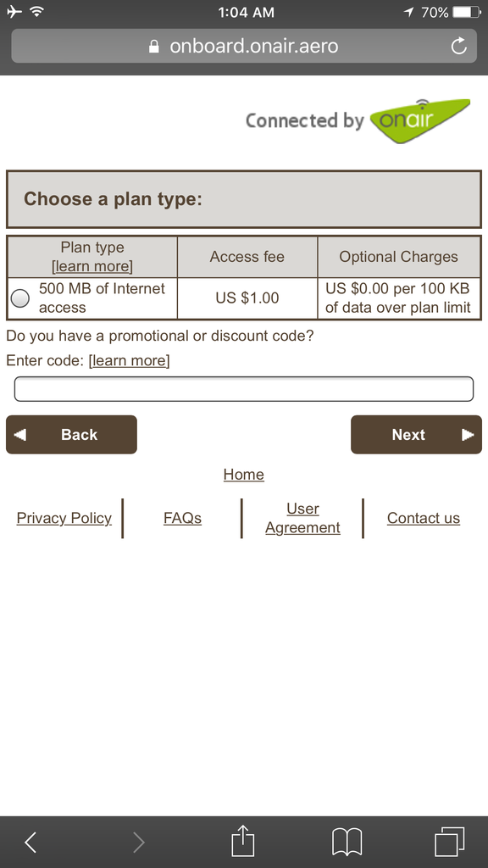Open the Safari bookmarks book icon
The height and width of the screenshot is (868, 488).
tap(347, 842)
